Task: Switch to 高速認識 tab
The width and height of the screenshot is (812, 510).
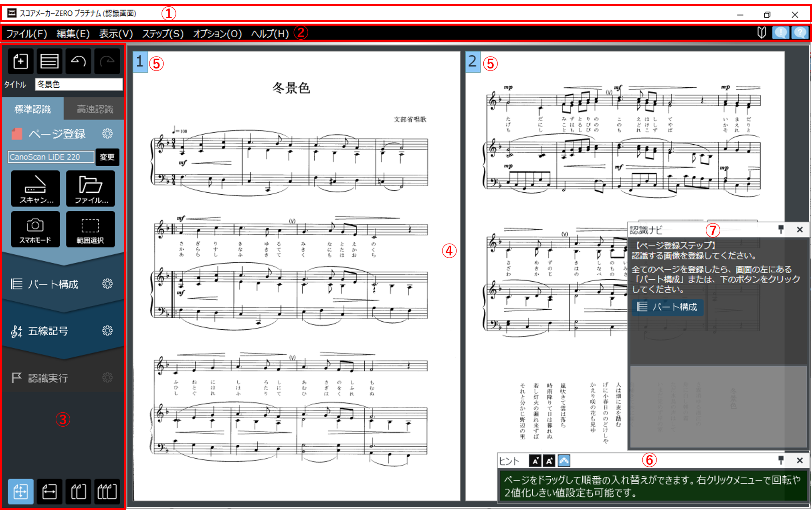Action: click(95, 109)
